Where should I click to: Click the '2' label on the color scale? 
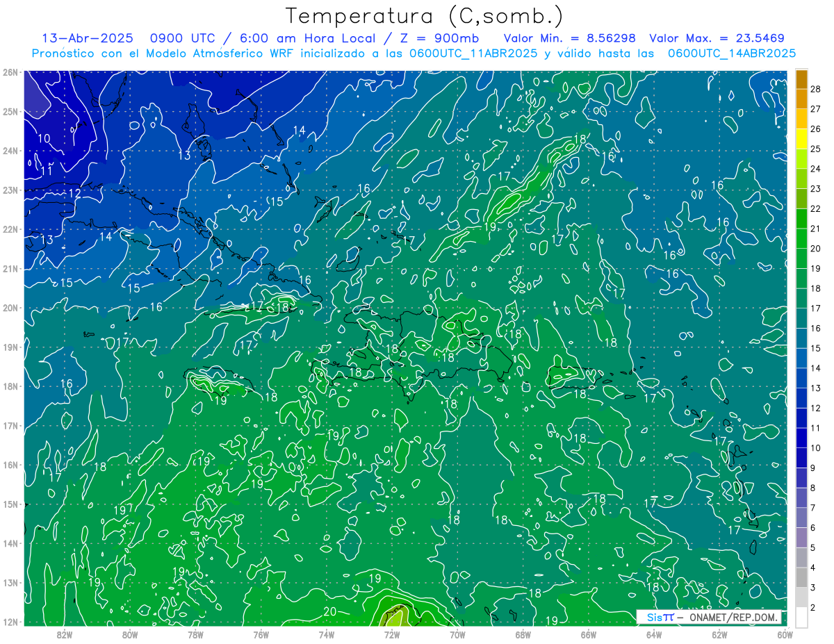click(812, 607)
